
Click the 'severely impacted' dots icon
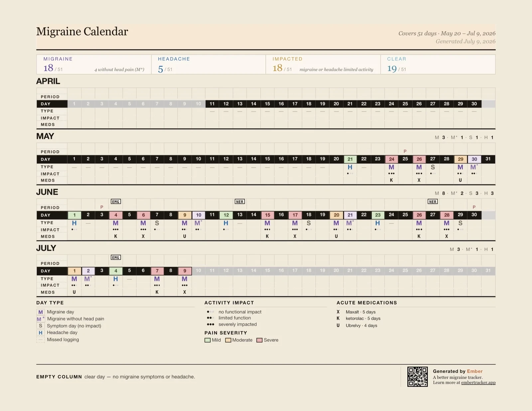(x=210, y=324)
